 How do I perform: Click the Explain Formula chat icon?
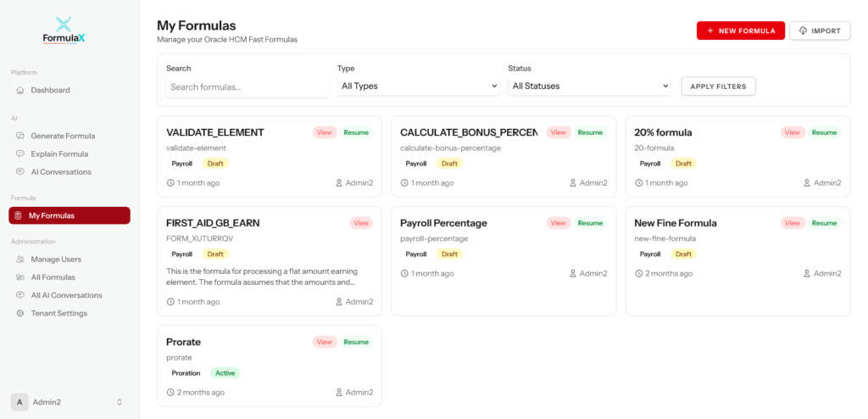click(x=20, y=154)
